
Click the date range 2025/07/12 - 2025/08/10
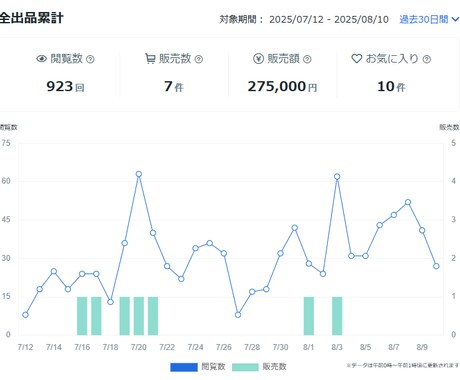(329, 20)
